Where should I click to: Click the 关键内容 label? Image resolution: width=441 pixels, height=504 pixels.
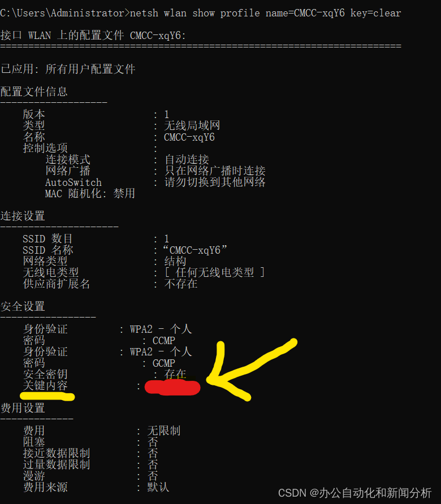pyautogui.click(x=45, y=385)
